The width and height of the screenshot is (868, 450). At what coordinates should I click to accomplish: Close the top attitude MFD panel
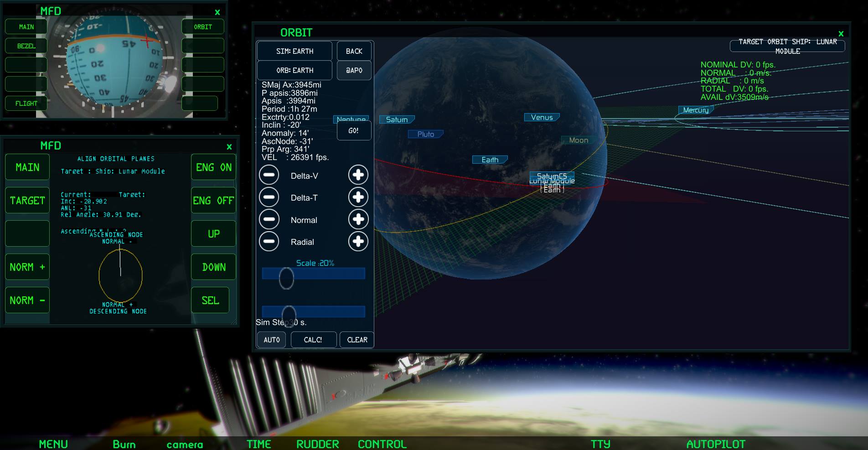coord(217,12)
